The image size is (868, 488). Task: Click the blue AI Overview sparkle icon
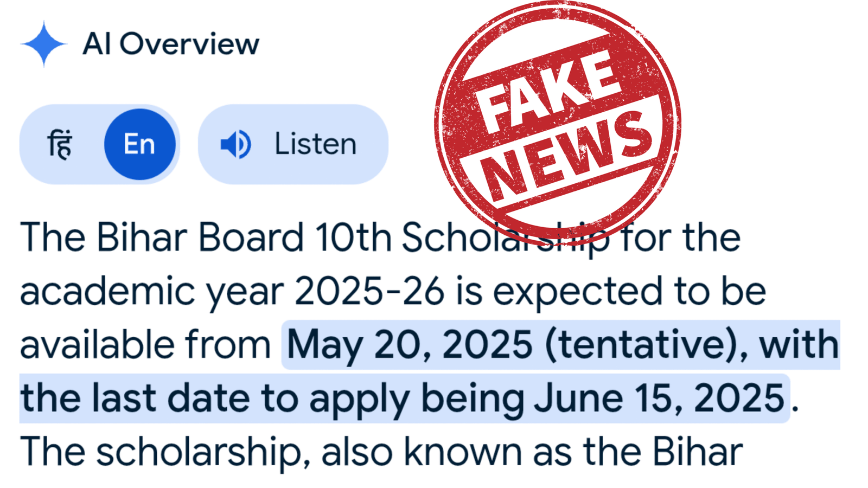[x=43, y=44]
